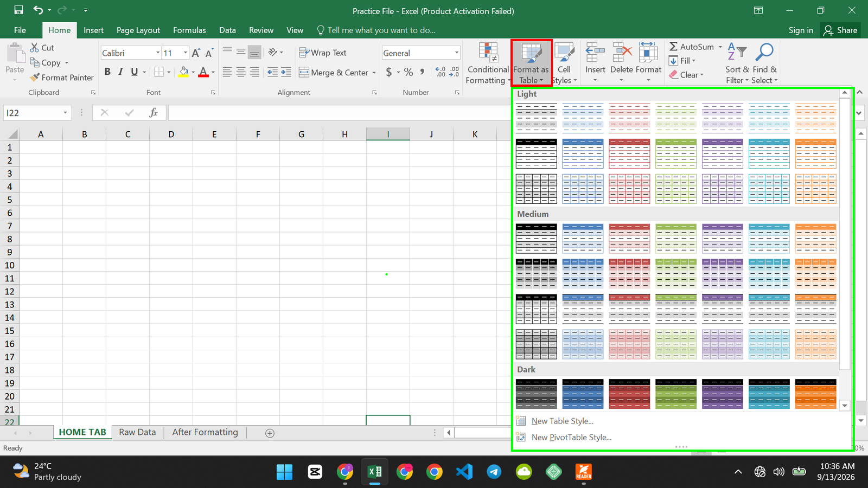
Task: Open the General number format dropdown
Action: click(x=456, y=53)
